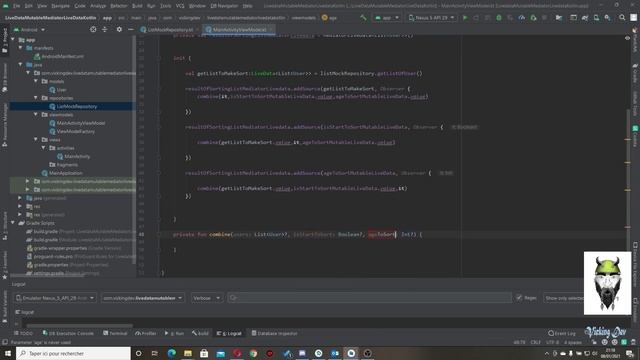Viewport: 640px width, 360px height.
Task: Select MainActivityViewModel in the project tree
Action: pos(80,123)
